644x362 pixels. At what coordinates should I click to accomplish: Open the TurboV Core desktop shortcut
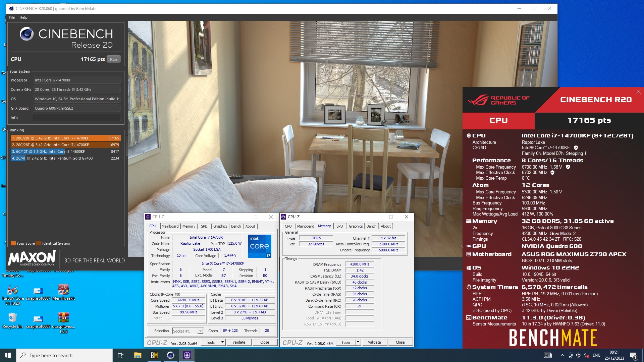[x=13, y=294]
